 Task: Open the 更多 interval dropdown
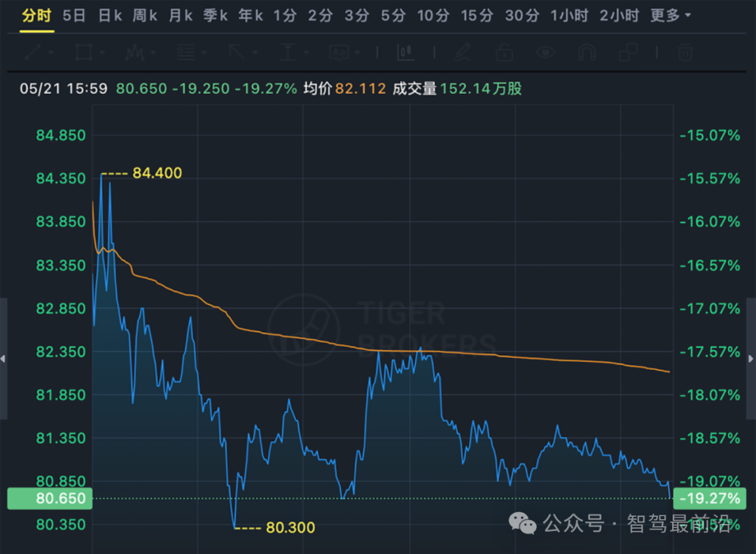pos(664,15)
